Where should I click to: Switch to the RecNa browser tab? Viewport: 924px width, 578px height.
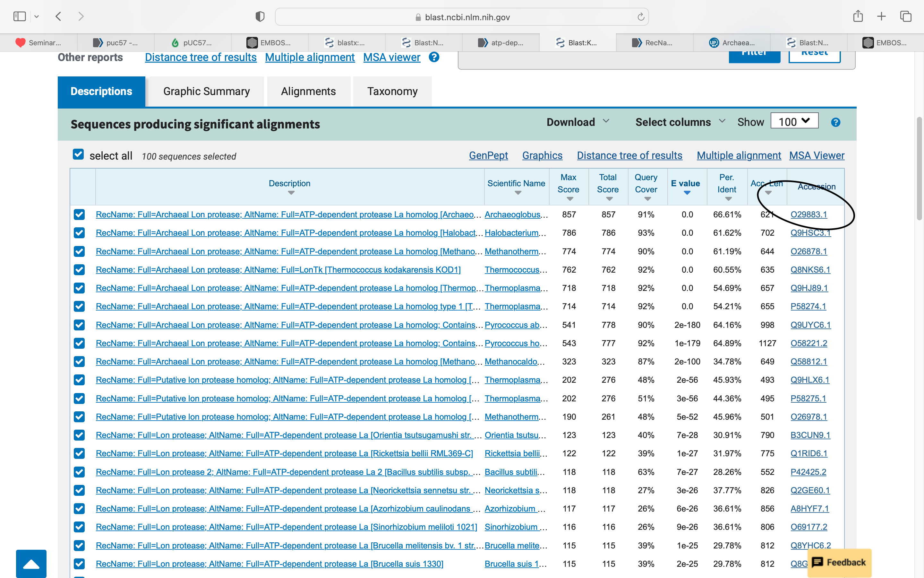tap(654, 42)
